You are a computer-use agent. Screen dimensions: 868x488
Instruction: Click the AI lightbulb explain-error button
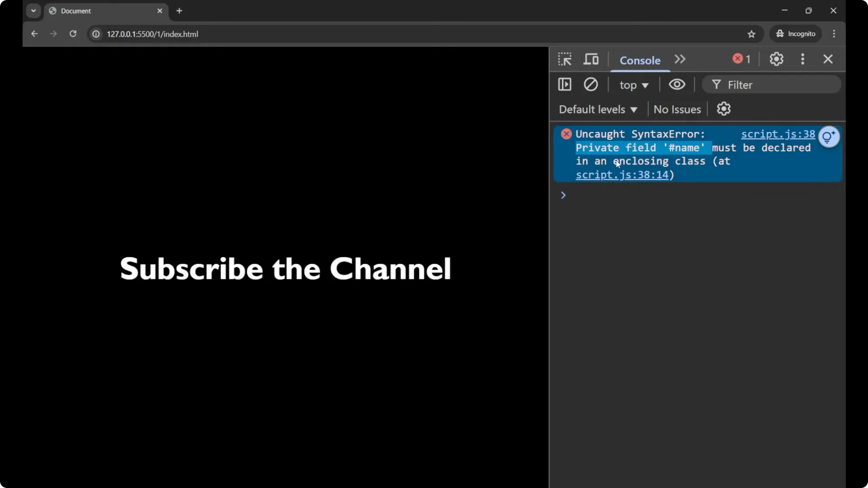pos(829,136)
